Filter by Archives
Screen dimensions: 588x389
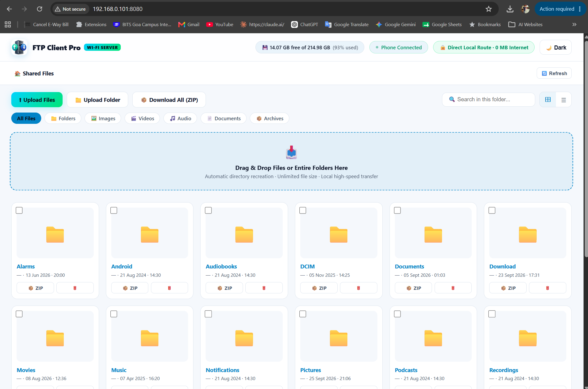tap(269, 118)
